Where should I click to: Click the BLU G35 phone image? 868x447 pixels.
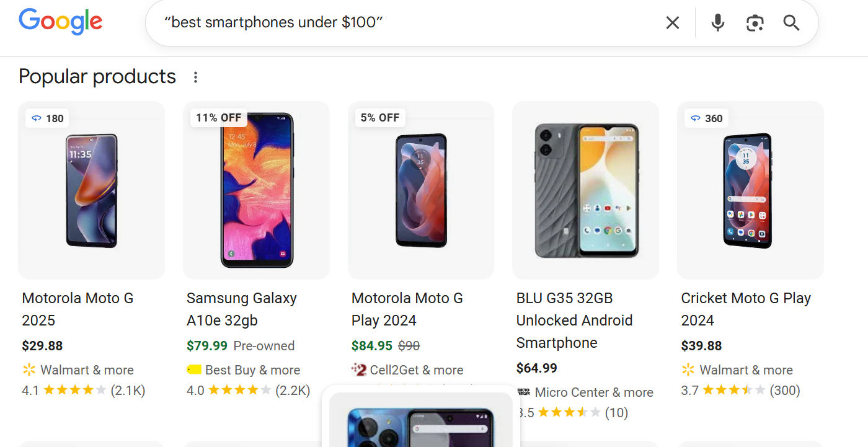585,190
